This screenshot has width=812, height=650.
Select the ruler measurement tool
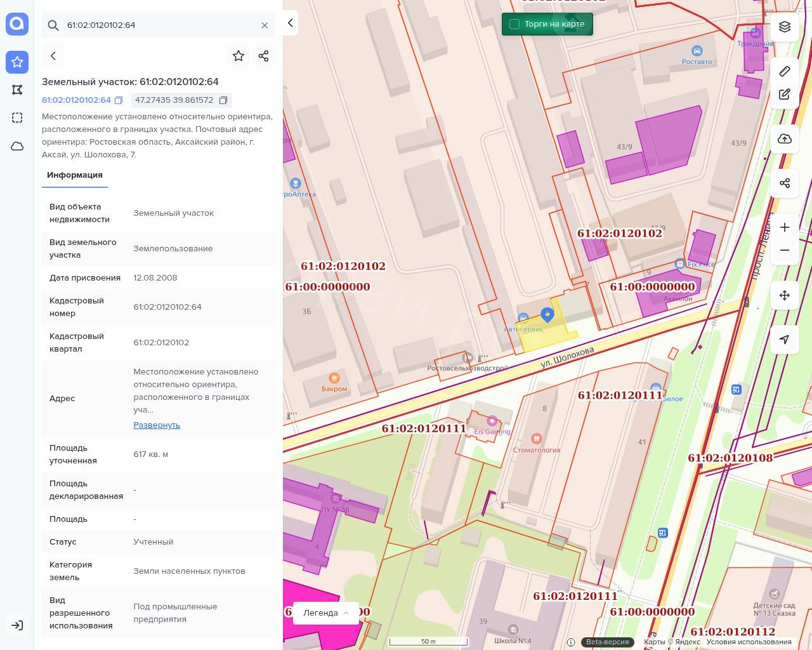[x=785, y=71]
